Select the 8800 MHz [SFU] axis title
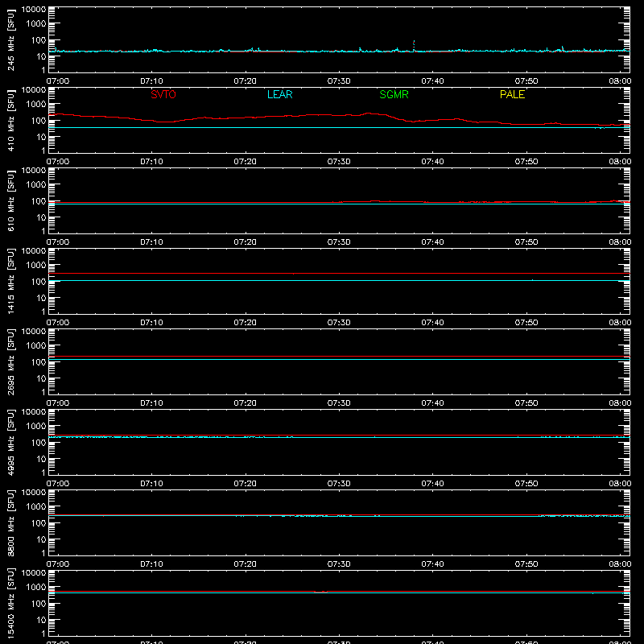This screenshot has width=644, height=644. 11,522
